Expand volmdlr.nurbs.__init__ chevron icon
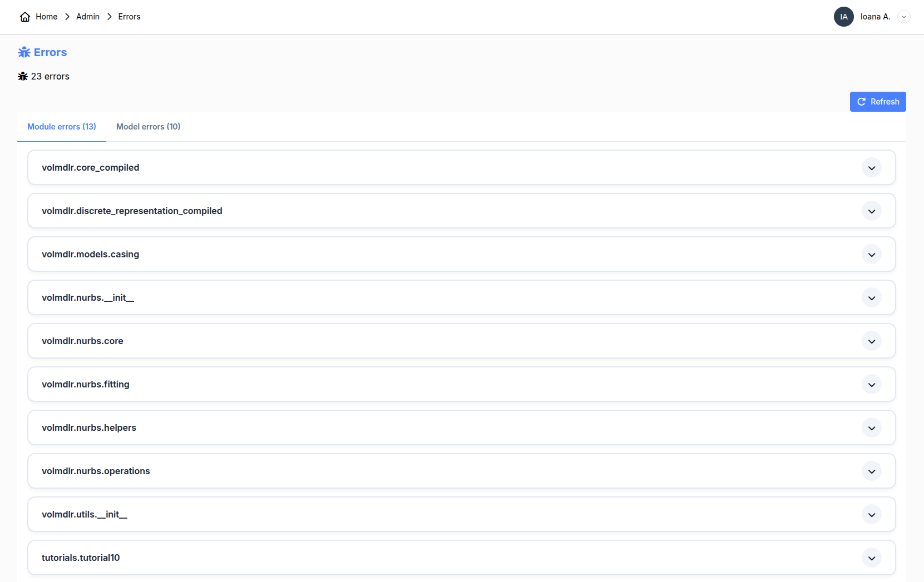The image size is (924, 582). coord(871,298)
